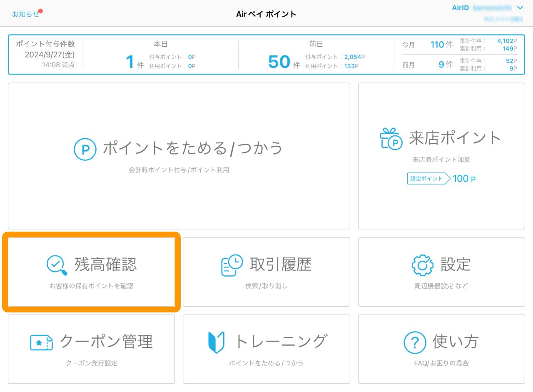Open the 設定 settings tile
This screenshot has width=533, height=392.
[441, 272]
